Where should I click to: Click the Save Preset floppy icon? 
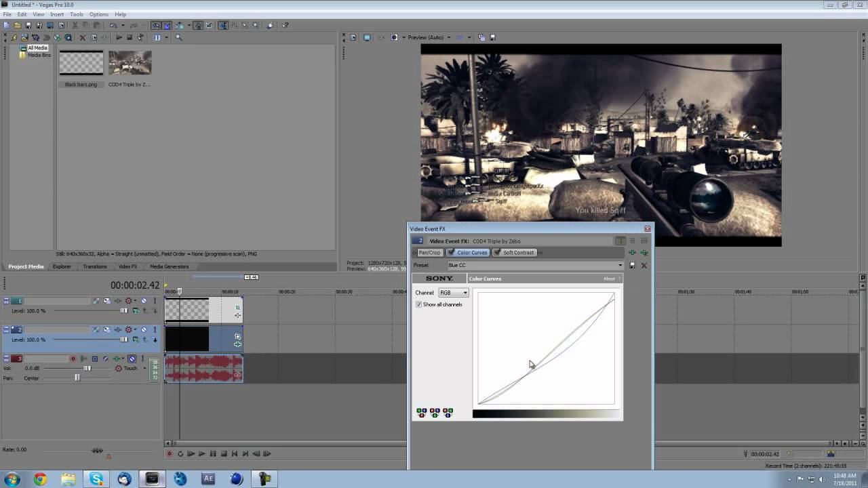coord(632,266)
